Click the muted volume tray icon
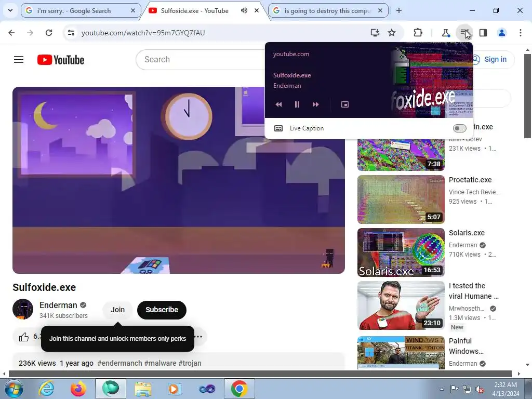The image size is (532, 399). [480, 389]
